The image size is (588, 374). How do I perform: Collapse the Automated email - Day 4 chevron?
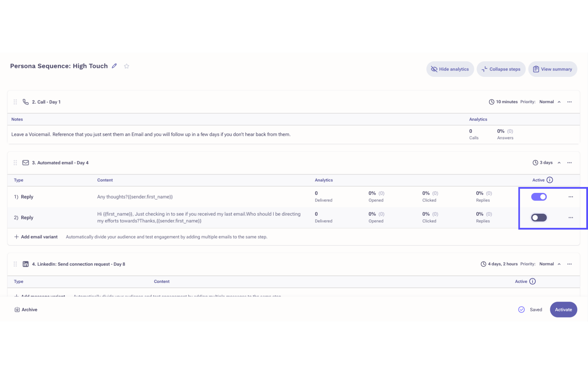pyautogui.click(x=559, y=163)
